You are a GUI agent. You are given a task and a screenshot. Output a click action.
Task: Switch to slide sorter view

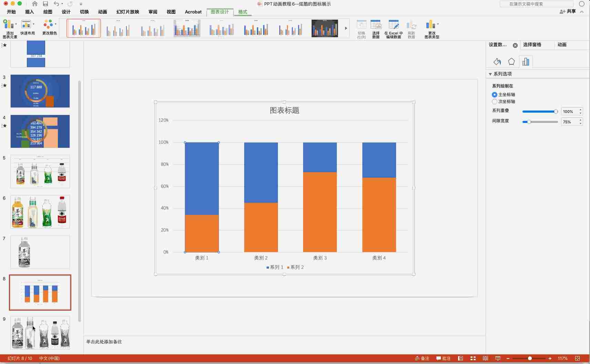coord(473,358)
